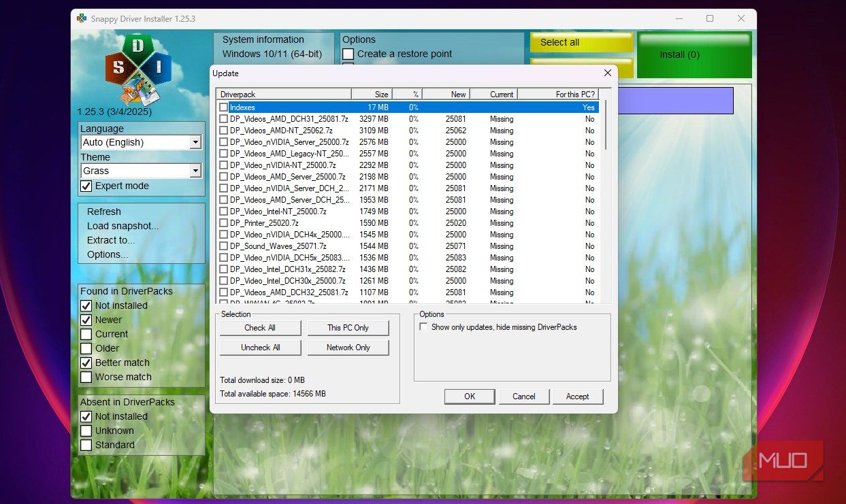Click the Snappy Driver Installer title bar icon
The width and height of the screenshot is (846, 504).
click(x=82, y=18)
